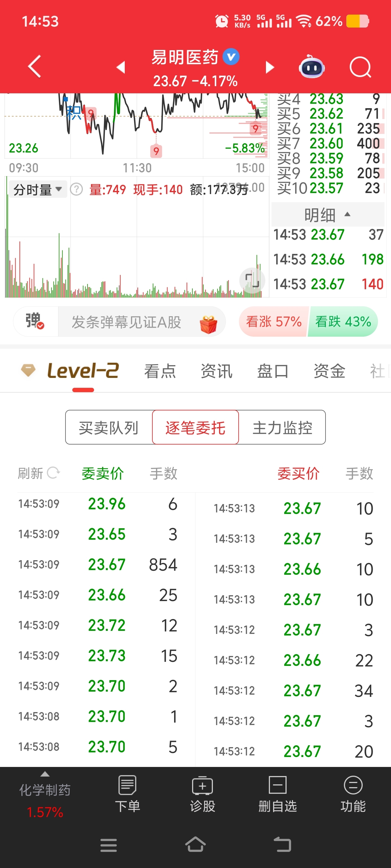This screenshot has height=868, width=391.
Task: Tap Android recent apps menu button
Action: point(108,845)
